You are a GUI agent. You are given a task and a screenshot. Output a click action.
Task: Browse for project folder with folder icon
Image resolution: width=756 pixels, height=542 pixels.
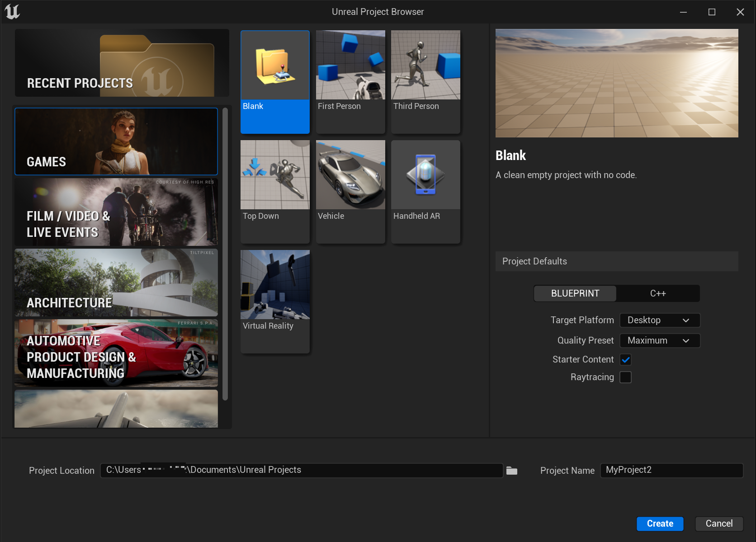click(512, 471)
